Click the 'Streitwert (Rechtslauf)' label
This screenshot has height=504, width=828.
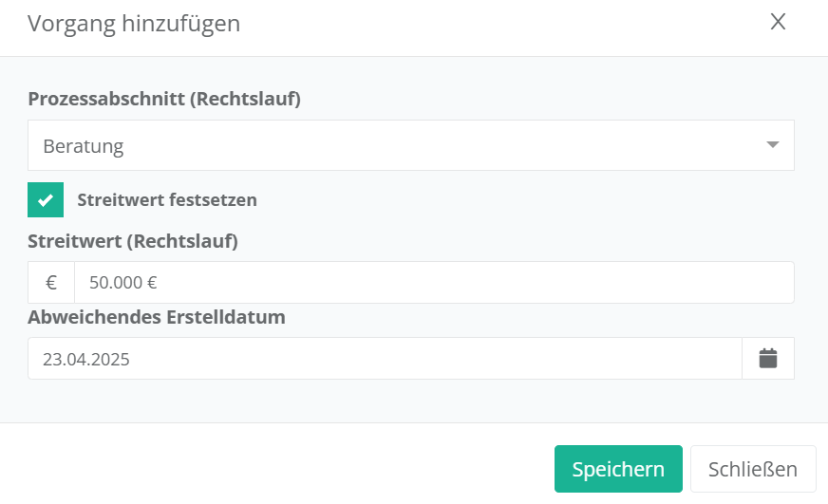(133, 241)
